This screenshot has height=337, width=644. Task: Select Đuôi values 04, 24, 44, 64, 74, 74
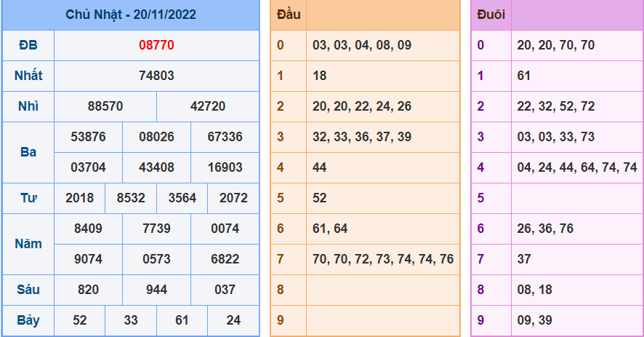577,167
